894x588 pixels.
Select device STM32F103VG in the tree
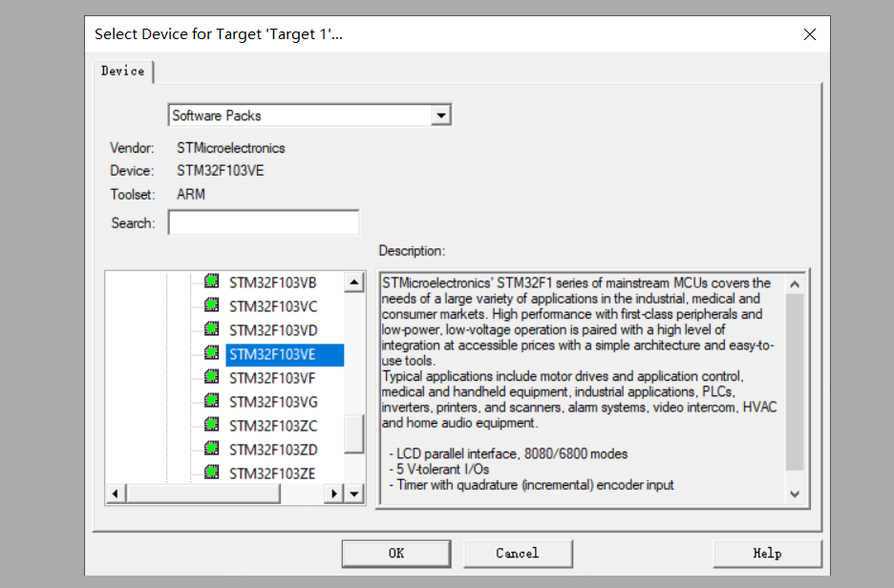273,403
